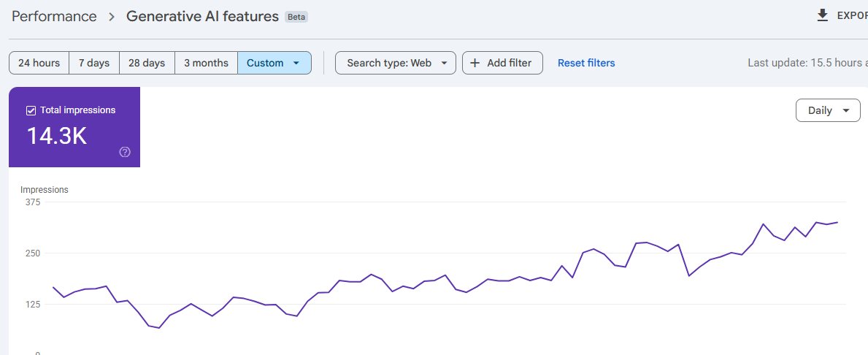Click the plus icon in Add filter
Image resolution: width=868 pixels, height=355 pixels.
pyautogui.click(x=475, y=63)
